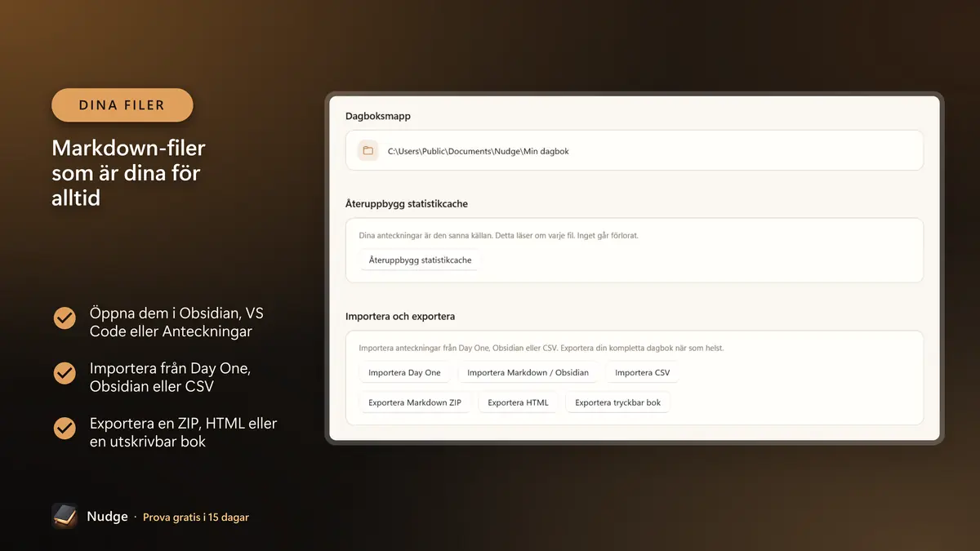The height and width of the screenshot is (551, 980).
Task: Click the Återuppbygg statistikcache button
Action: click(420, 260)
